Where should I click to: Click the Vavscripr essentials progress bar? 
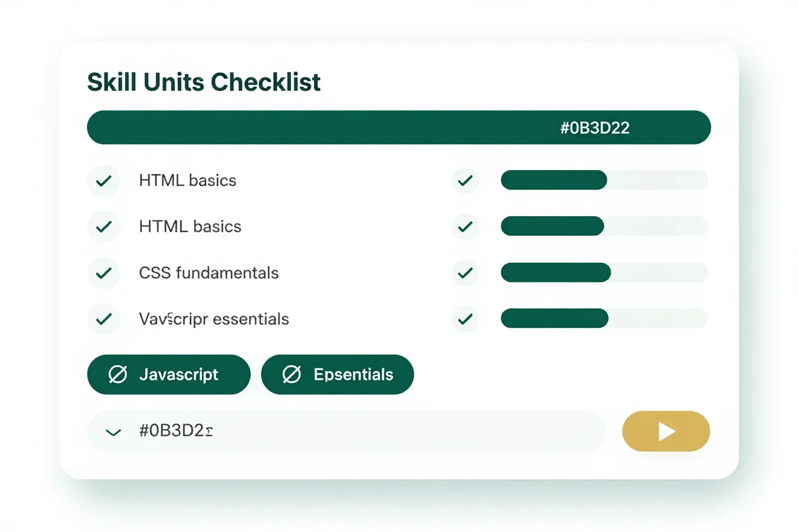click(x=604, y=318)
